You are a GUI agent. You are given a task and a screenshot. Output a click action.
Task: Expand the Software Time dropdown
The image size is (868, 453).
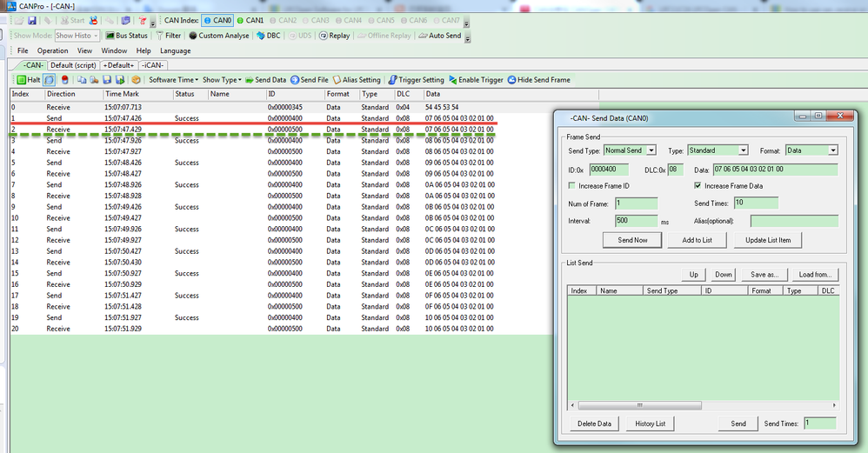coord(173,80)
